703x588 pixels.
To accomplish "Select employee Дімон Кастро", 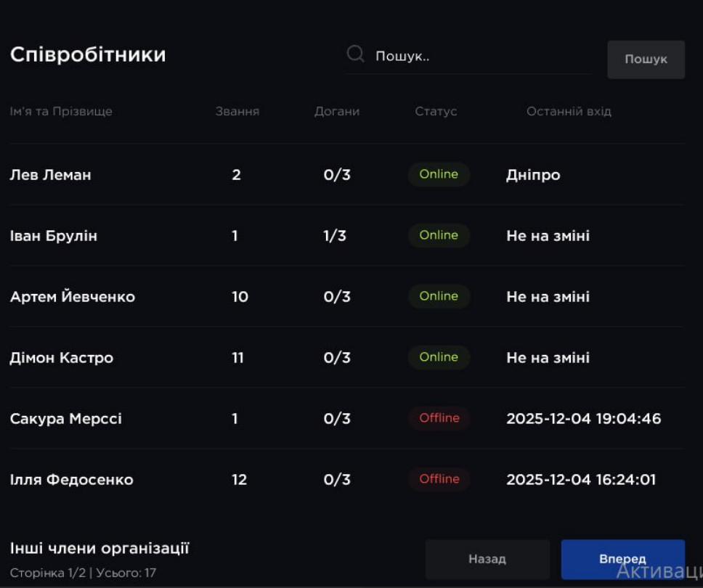I will click(x=62, y=358).
